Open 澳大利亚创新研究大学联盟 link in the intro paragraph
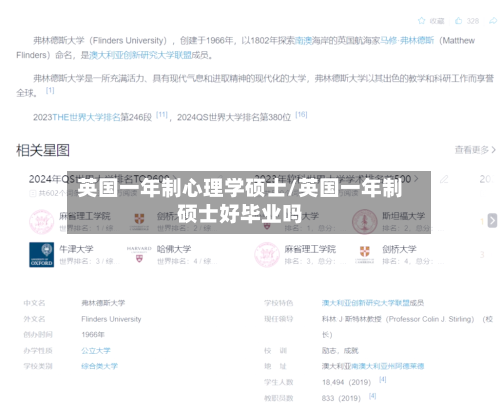The width and height of the screenshot is (500, 405). coord(140,55)
